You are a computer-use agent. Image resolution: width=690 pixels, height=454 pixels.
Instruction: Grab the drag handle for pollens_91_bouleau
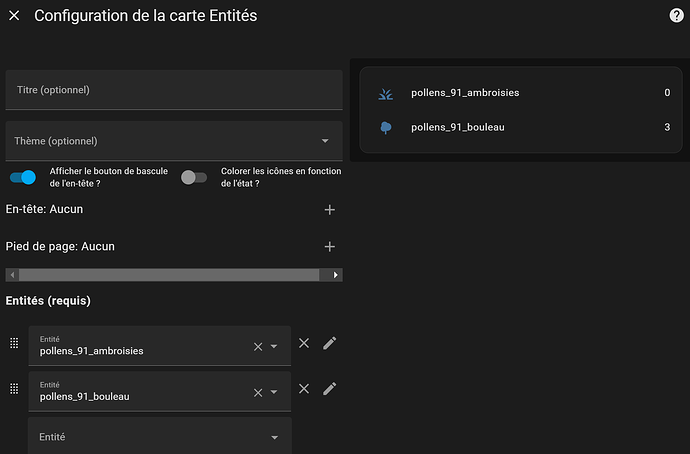coord(14,389)
